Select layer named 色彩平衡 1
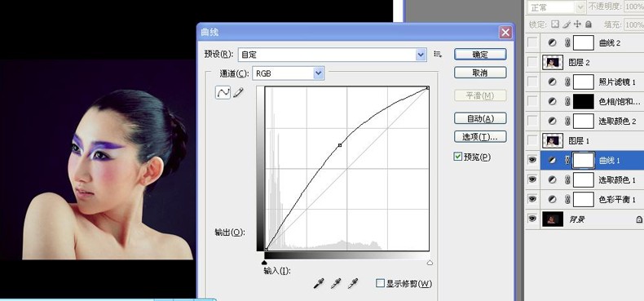Viewport: 644px width, 301px height. coord(617,200)
